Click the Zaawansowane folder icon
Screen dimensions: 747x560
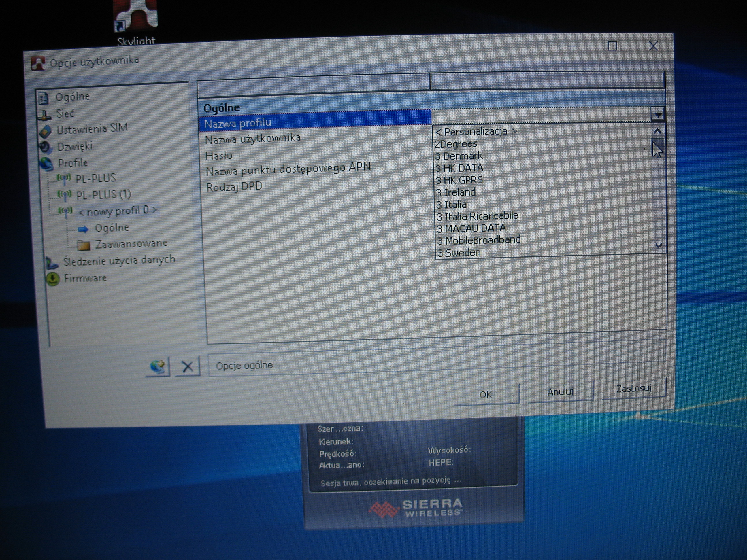tap(83, 245)
